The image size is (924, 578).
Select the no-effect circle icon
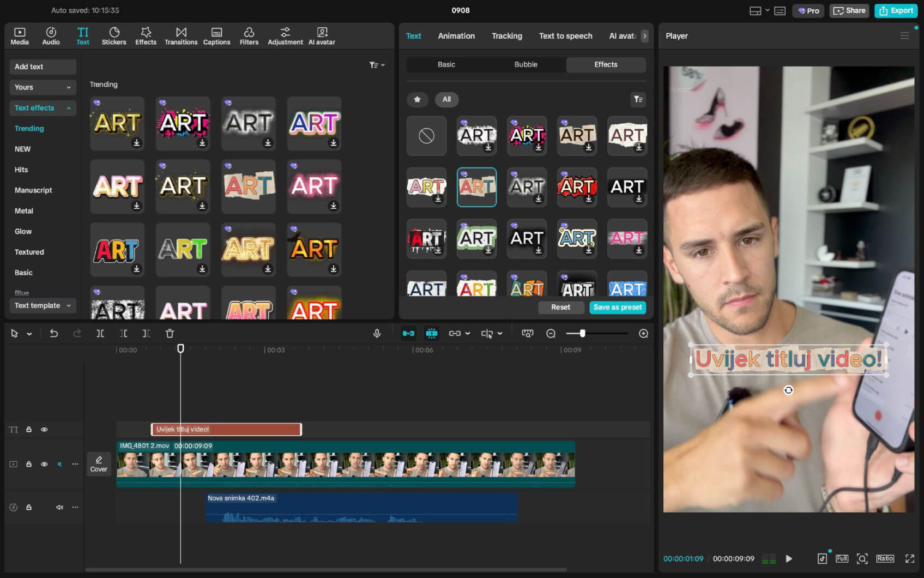[426, 136]
